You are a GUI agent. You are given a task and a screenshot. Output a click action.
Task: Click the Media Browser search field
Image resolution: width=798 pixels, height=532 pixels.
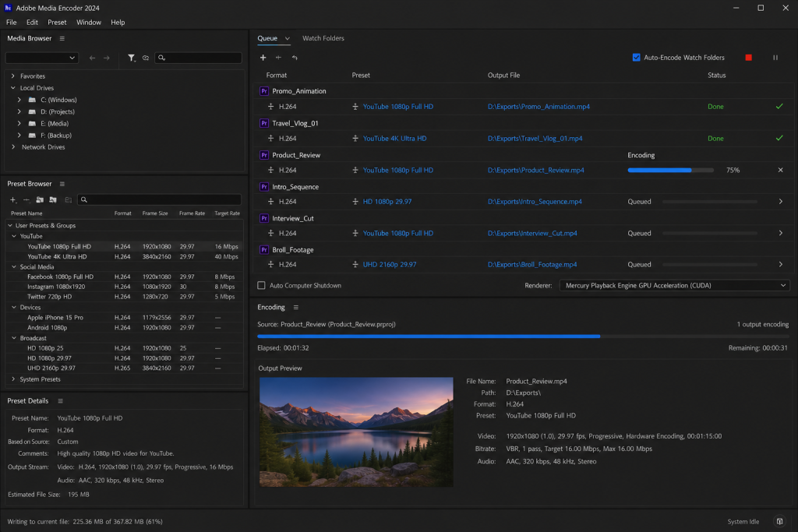pyautogui.click(x=198, y=58)
